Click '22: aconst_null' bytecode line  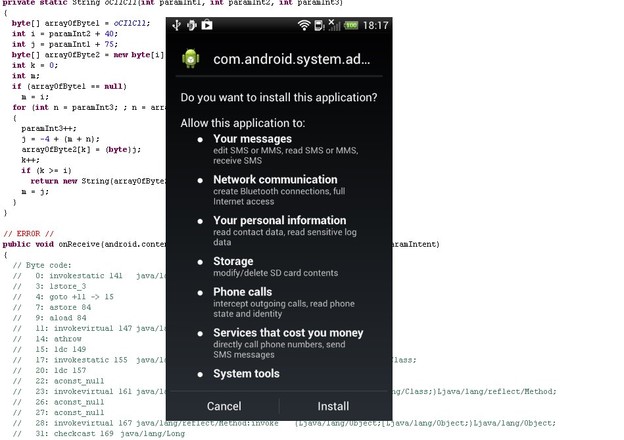58,381
